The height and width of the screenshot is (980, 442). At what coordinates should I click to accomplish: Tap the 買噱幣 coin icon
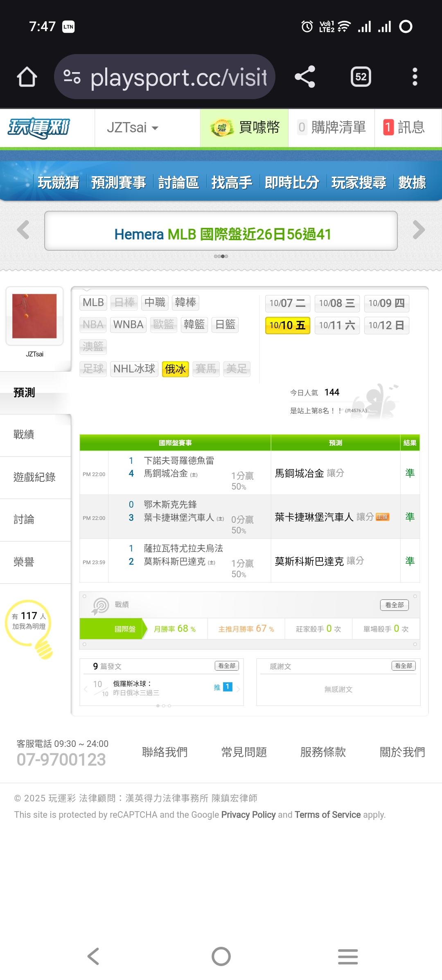pos(221,128)
